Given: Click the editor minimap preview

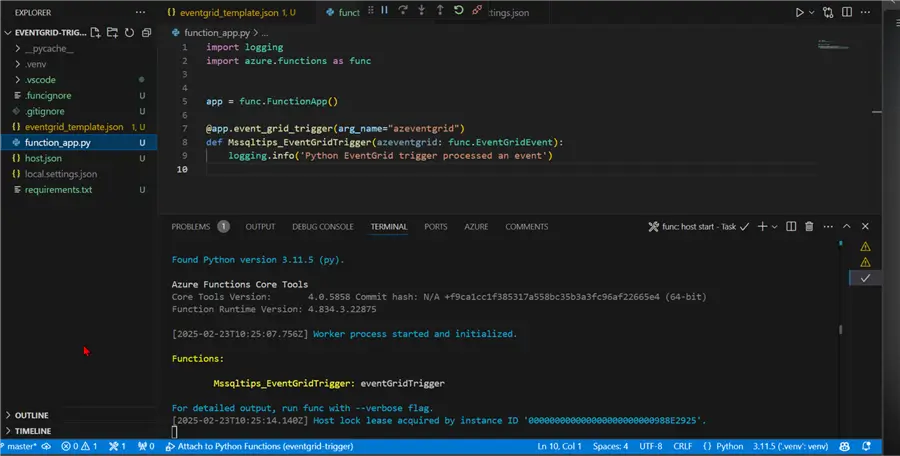Looking at the screenshot, I should (x=833, y=45).
